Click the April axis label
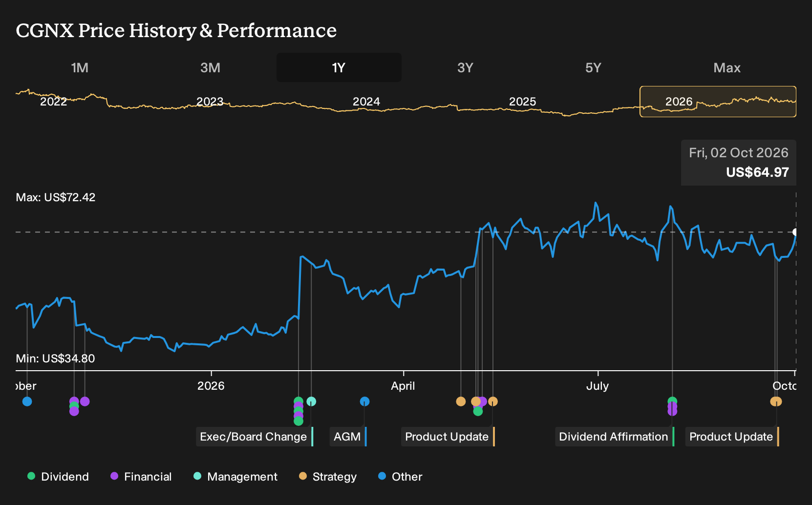The image size is (812, 505). [403, 386]
